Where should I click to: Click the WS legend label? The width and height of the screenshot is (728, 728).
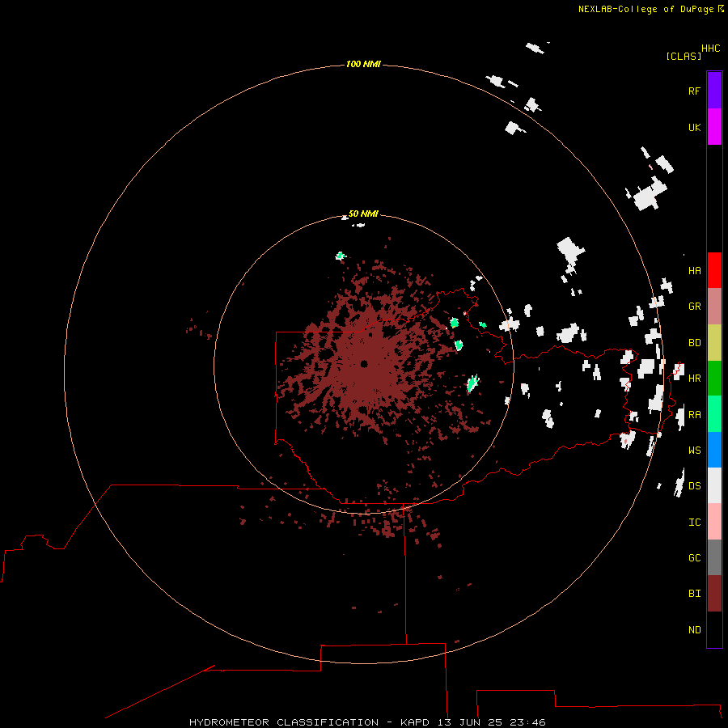click(694, 450)
